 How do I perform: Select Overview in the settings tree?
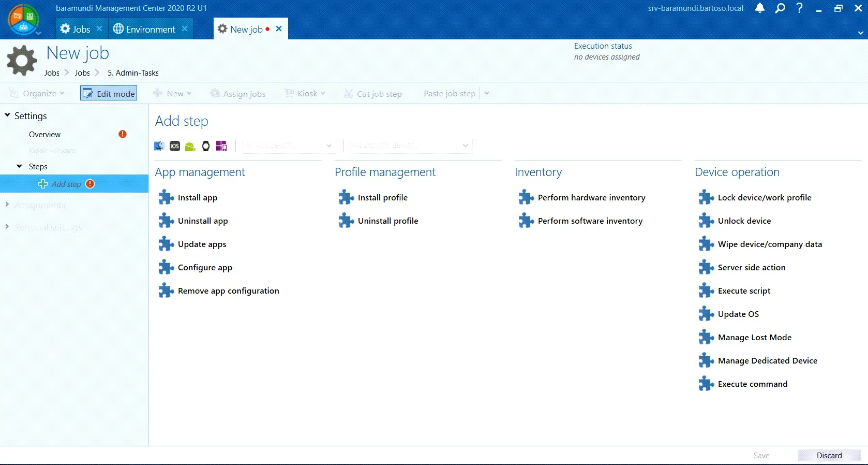point(44,134)
